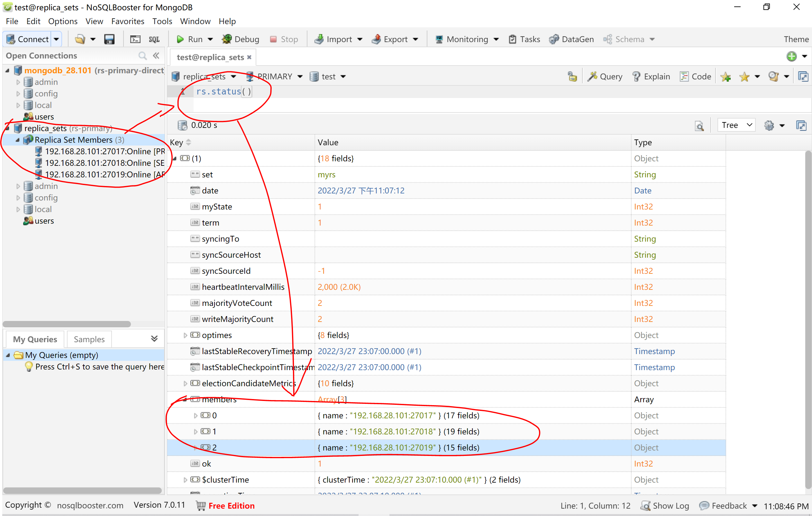Image resolution: width=812 pixels, height=516 pixels.
Task: Click the open file icon in toolbar
Action: 80,39
